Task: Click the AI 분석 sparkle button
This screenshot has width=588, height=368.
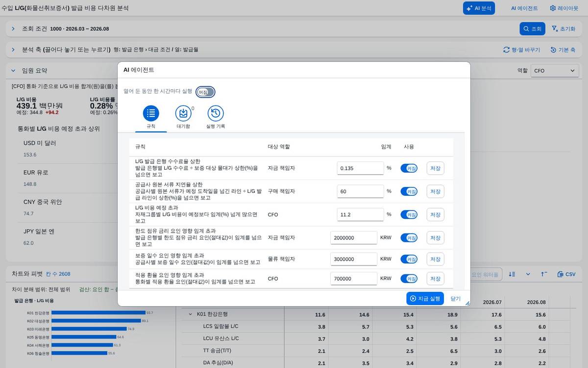Action: [479, 8]
